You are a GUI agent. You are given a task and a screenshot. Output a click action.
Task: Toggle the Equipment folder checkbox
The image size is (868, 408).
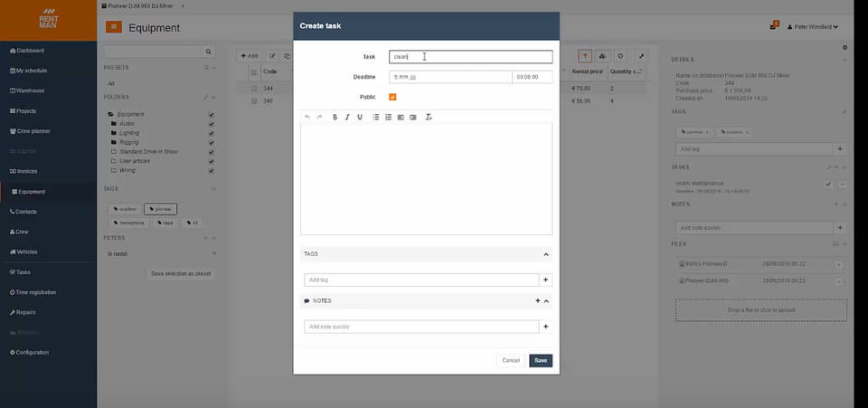pos(212,115)
